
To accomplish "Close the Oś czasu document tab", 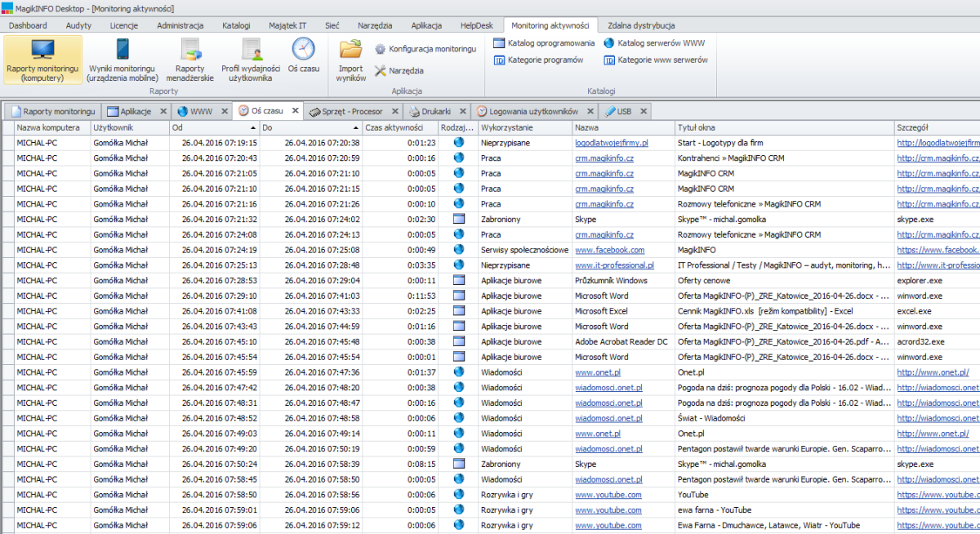I will (x=296, y=111).
